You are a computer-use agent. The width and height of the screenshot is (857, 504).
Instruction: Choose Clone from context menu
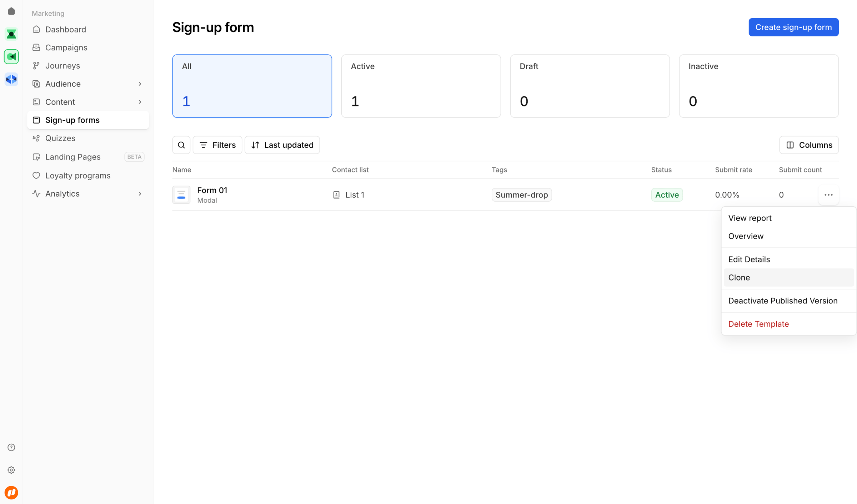(788, 278)
